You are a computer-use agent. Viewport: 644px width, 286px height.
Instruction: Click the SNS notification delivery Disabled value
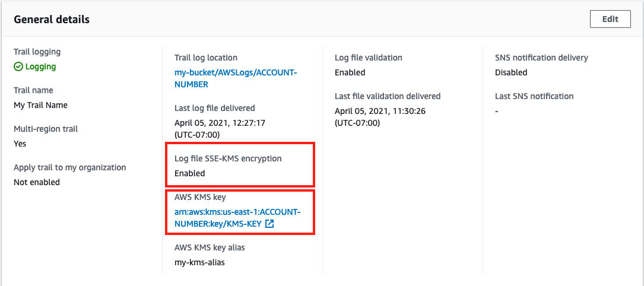click(x=511, y=72)
